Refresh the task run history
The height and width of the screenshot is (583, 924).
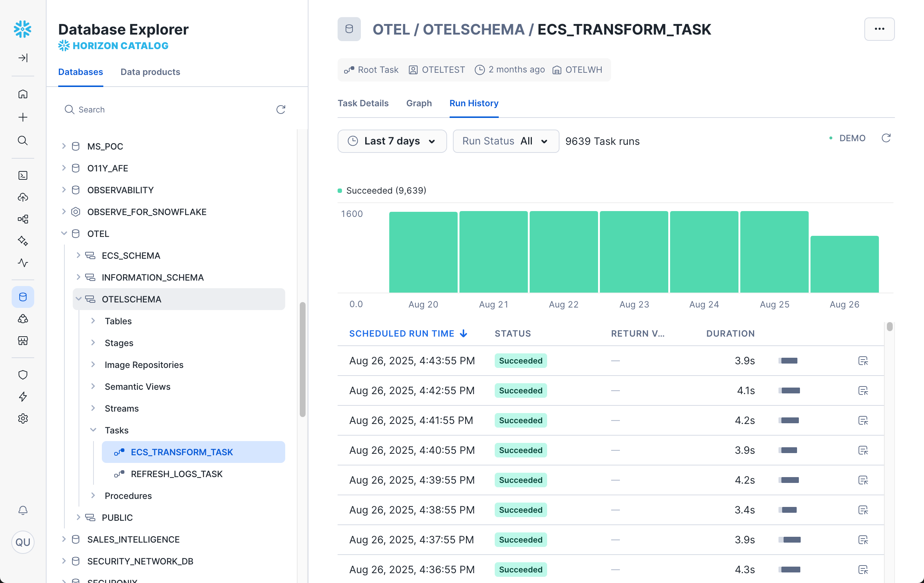point(887,138)
